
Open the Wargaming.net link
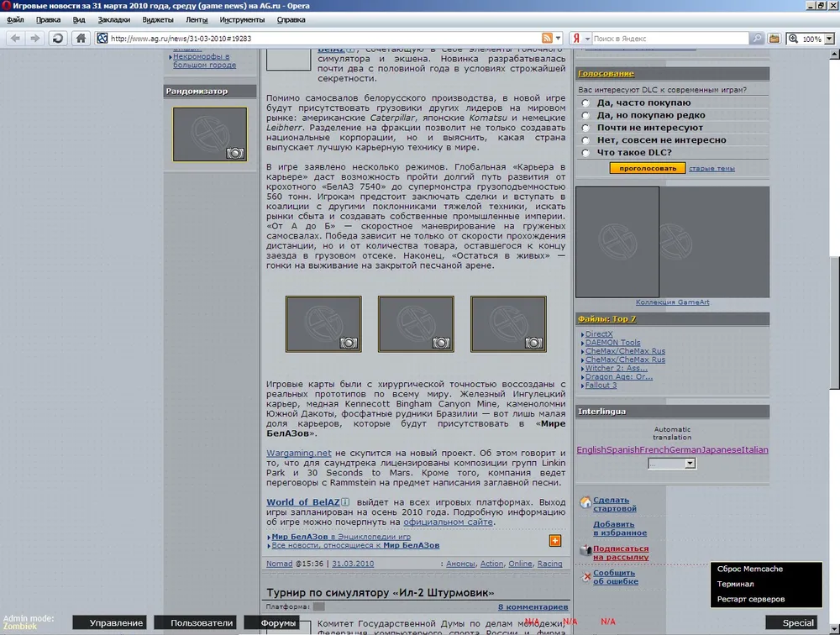[x=299, y=453]
